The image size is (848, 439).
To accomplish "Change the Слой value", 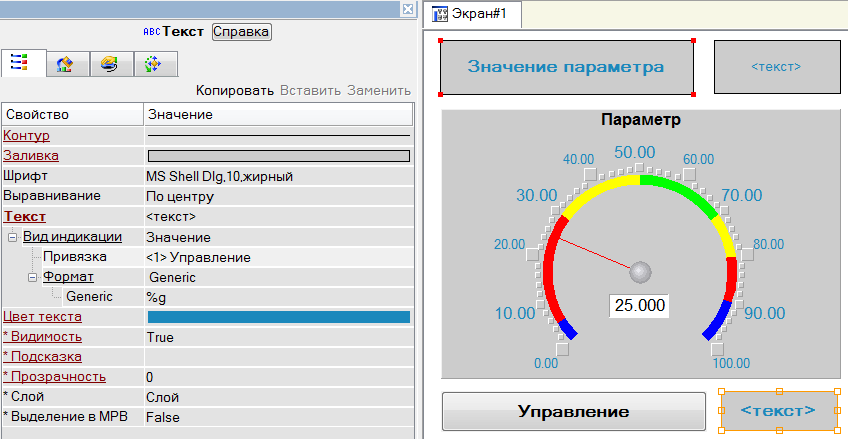I will 162,397.
